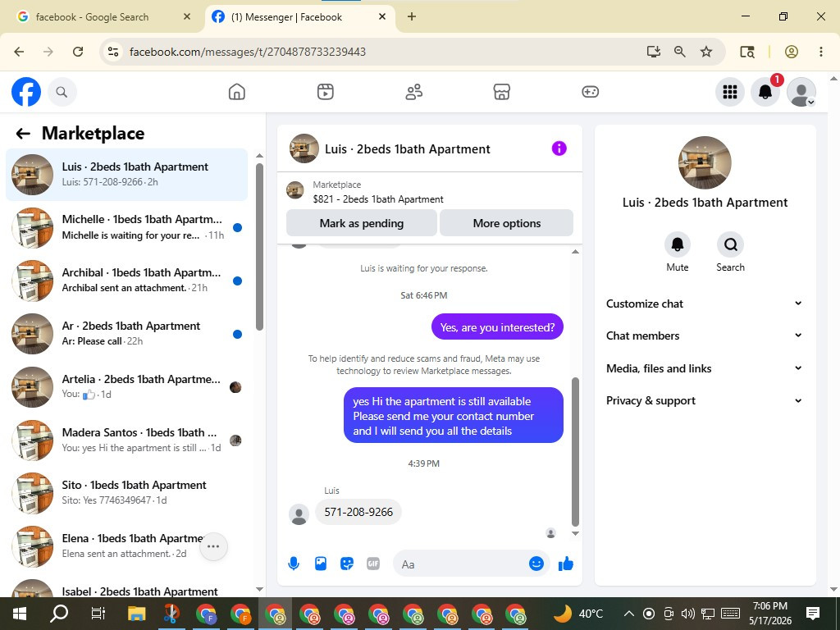The width and height of the screenshot is (840, 630).
Task: Click the 'Yes, are you interested?' message bubble
Action: click(497, 326)
